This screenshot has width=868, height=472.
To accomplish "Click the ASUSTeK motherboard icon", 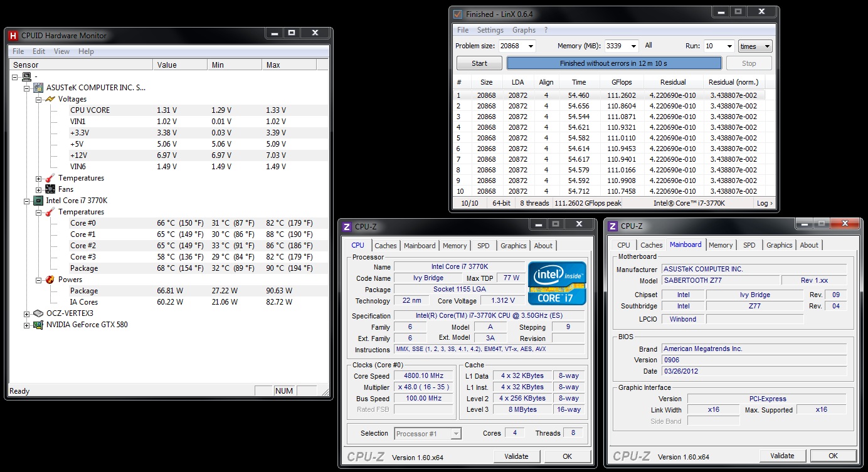I will pos(39,88).
